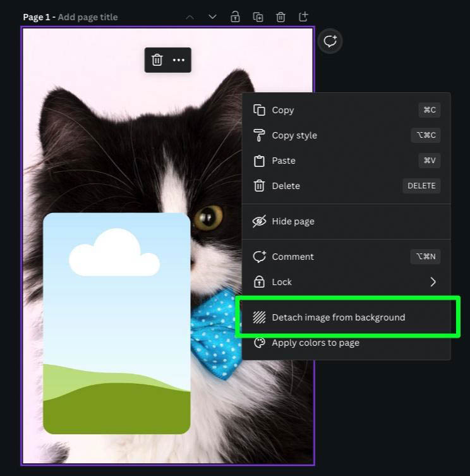Viewport: 470px width, 476px height.
Task: Select Apply colors to page
Action: pos(346,343)
